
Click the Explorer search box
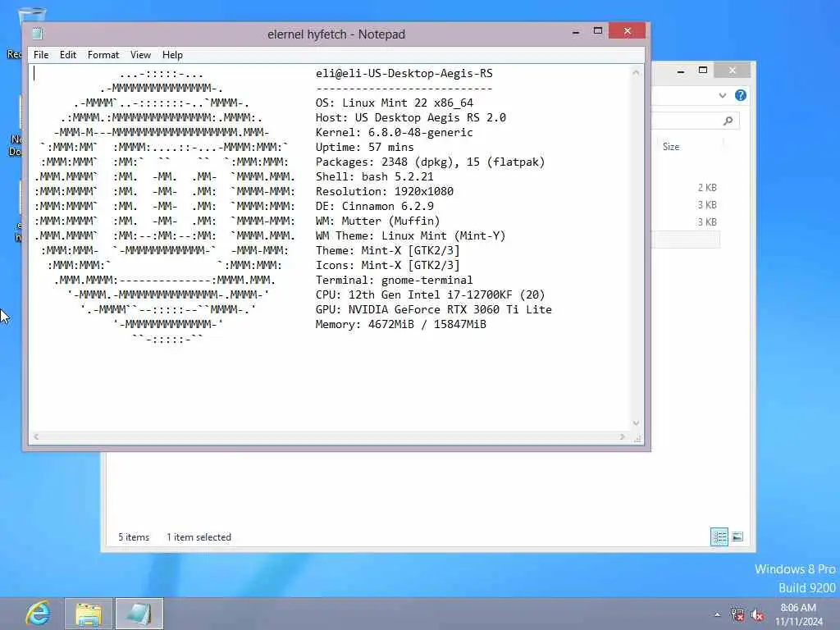[x=696, y=121]
